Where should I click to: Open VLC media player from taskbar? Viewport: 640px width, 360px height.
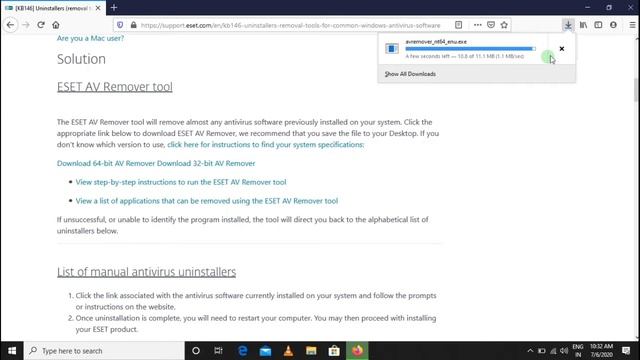click(288, 351)
